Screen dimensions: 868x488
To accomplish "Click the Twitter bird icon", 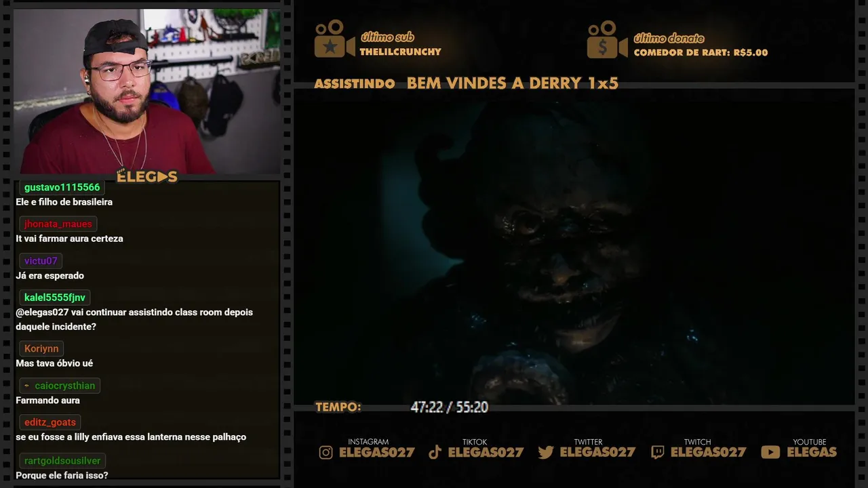I will [546, 452].
